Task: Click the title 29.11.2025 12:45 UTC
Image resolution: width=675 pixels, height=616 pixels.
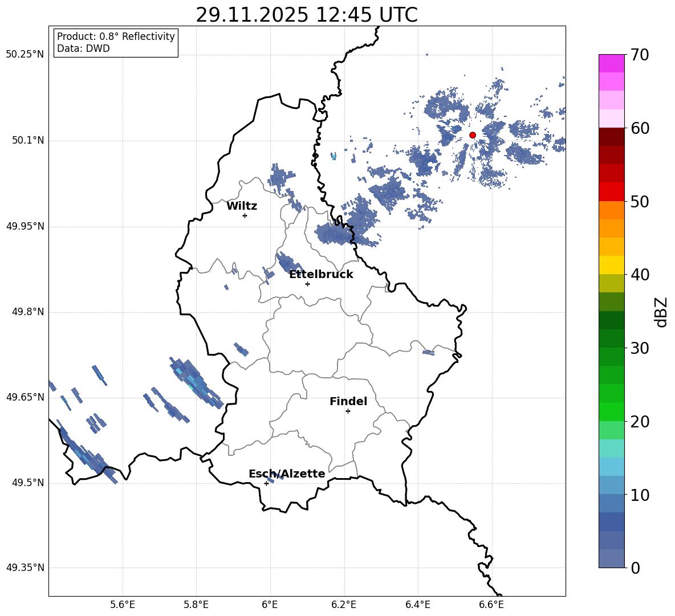Action: pos(307,15)
